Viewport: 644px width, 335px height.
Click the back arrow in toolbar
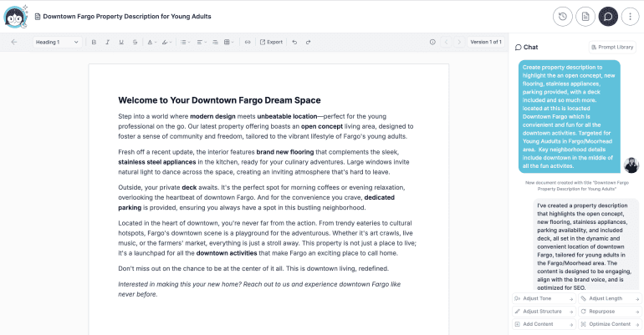(14, 42)
